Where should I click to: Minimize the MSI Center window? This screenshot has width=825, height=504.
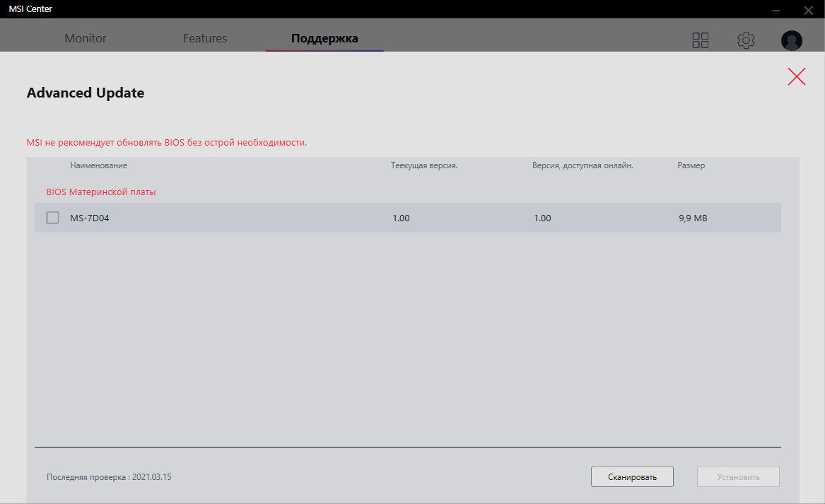coord(776,10)
